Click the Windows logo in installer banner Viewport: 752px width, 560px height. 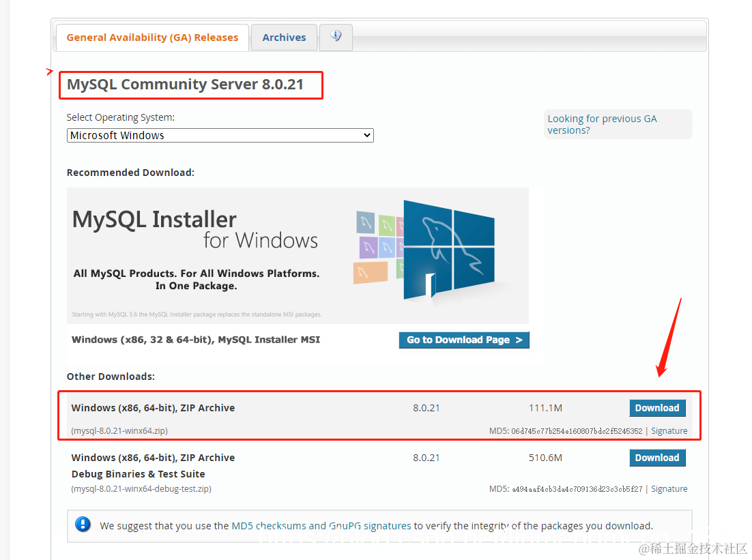tap(448, 250)
